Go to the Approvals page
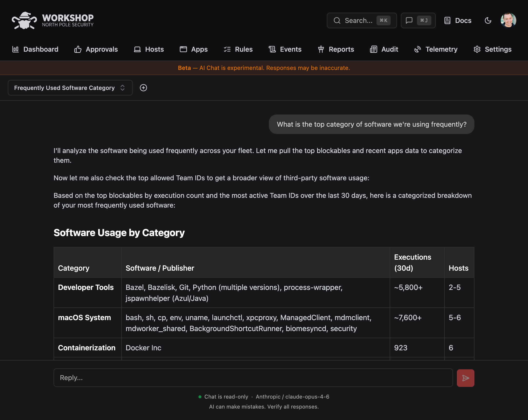This screenshot has height=420, width=528. point(96,49)
